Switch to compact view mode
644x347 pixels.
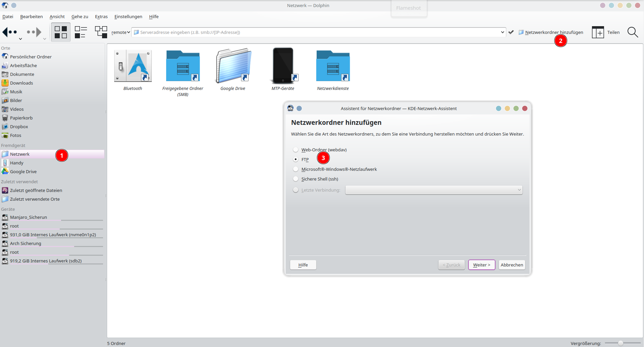click(x=81, y=32)
